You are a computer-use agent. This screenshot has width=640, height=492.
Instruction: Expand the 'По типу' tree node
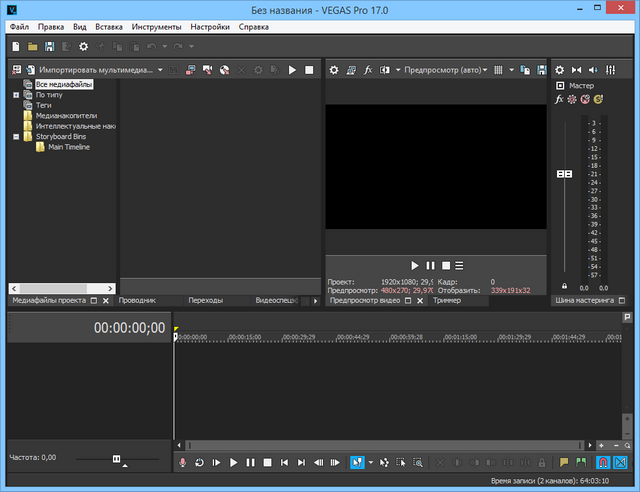[16, 95]
